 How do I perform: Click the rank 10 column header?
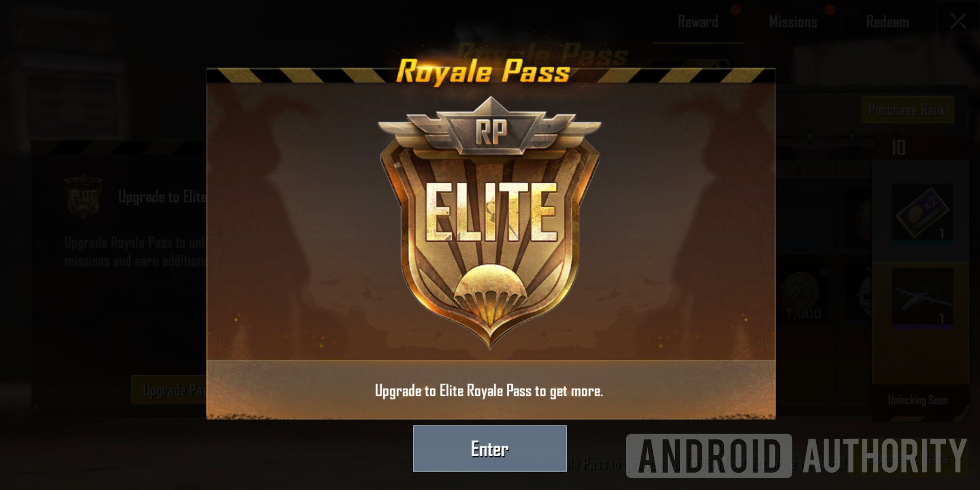898,148
